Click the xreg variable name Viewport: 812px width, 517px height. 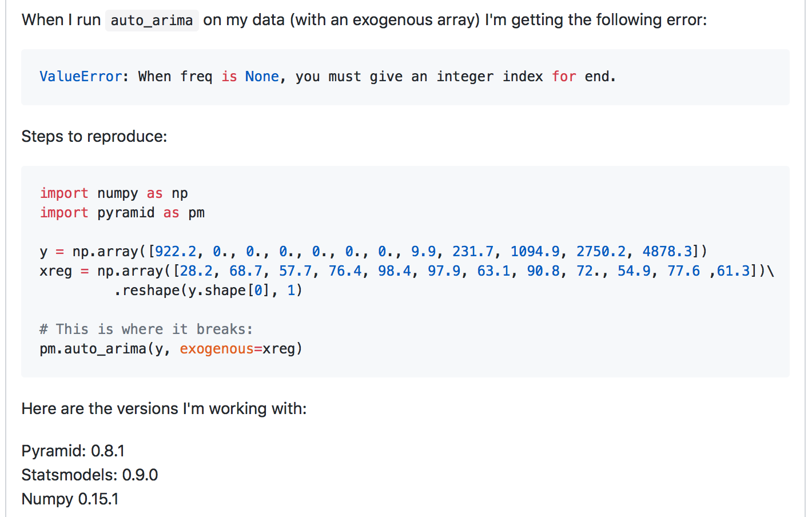55,271
